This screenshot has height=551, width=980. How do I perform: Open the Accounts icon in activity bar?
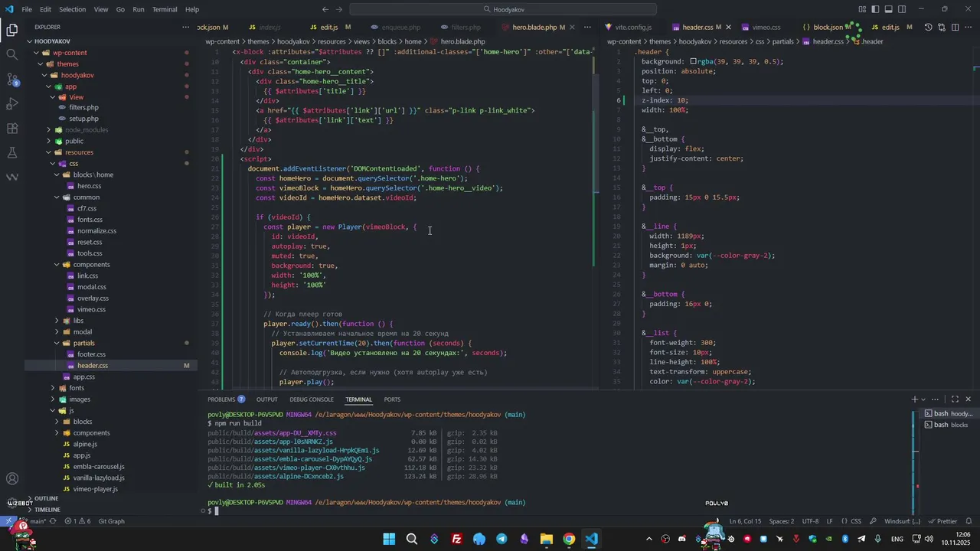click(12, 479)
